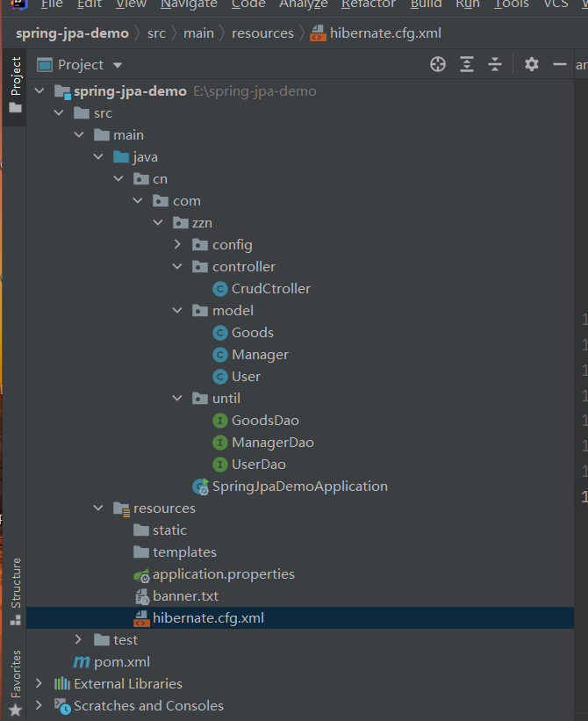Collapse the zzn package arrow

click(x=158, y=222)
